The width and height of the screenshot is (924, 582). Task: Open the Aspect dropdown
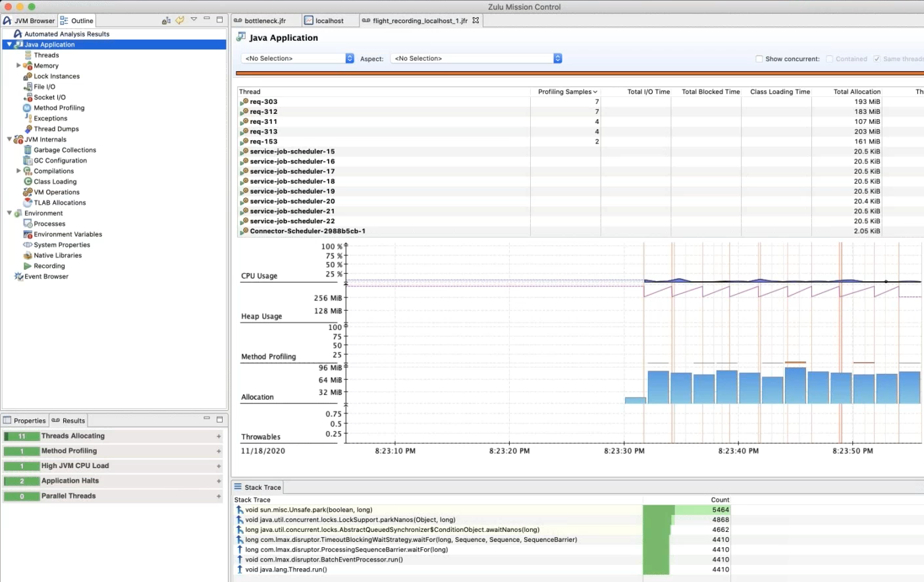pyautogui.click(x=476, y=59)
